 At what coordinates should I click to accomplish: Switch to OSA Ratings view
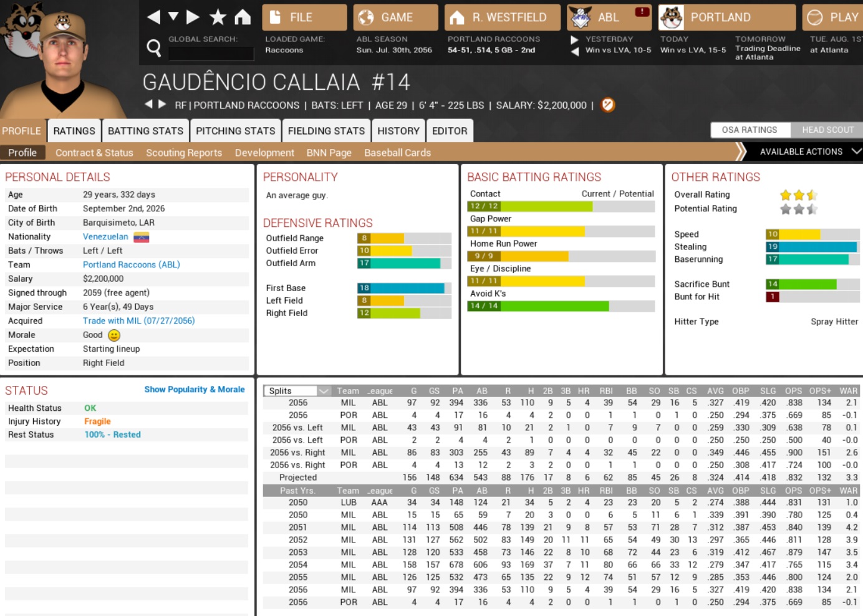[750, 130]
